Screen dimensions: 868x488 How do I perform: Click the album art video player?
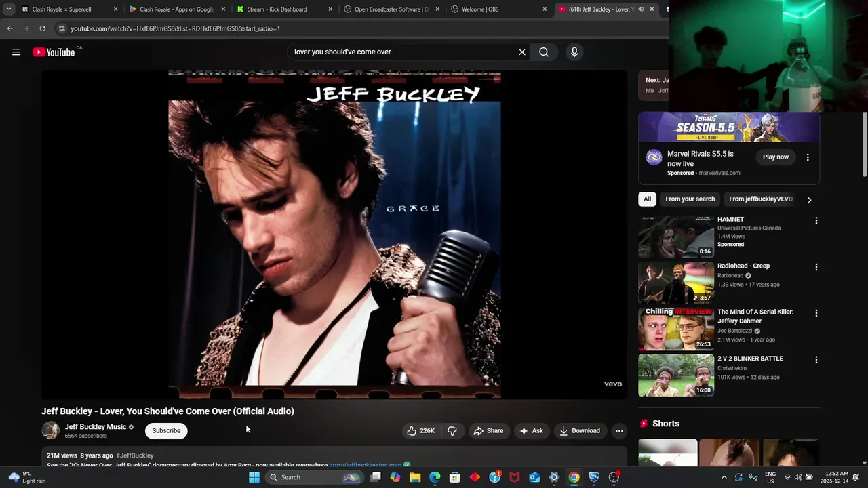tap(334, 235)
